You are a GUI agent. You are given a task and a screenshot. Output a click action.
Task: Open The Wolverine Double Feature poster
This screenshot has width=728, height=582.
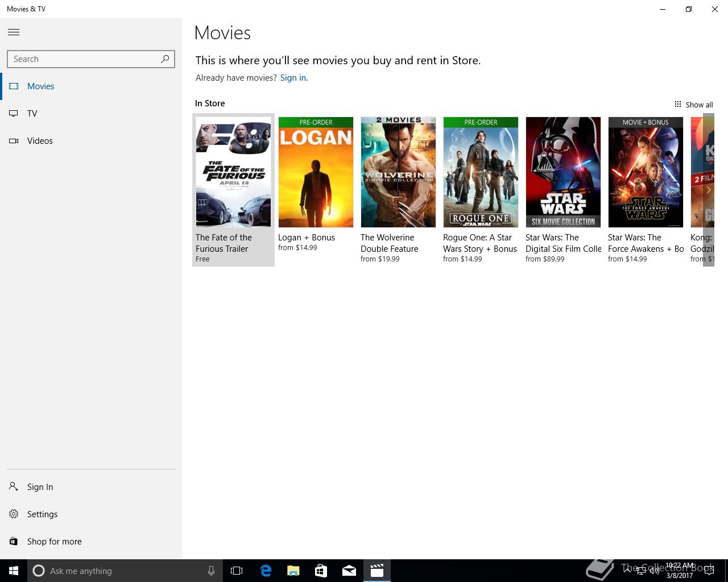398,172
